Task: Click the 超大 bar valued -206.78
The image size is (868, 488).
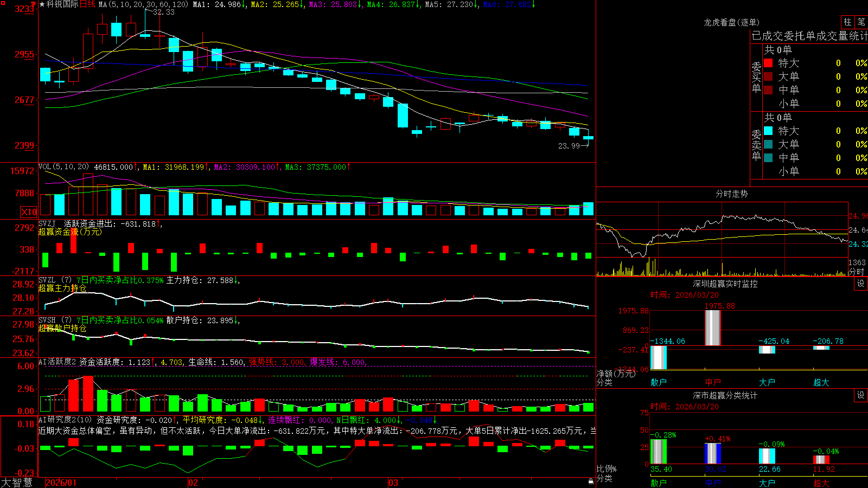Action: (x=821, y=348)
